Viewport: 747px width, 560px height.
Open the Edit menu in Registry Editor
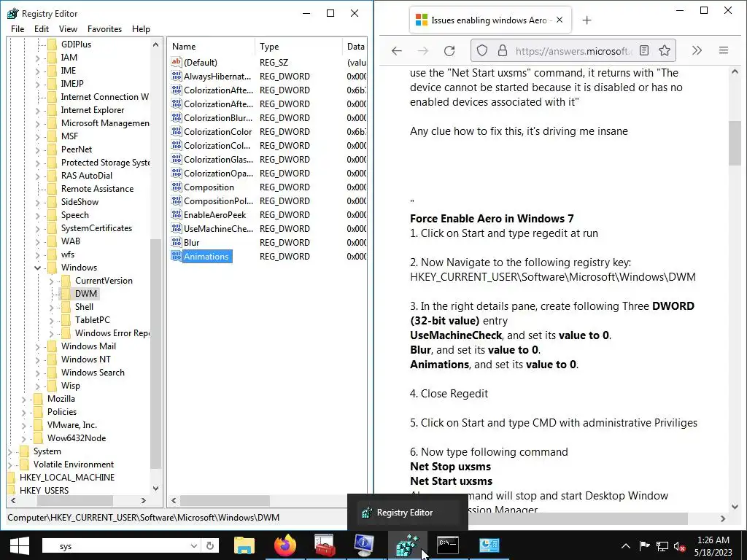(x=42, y=29)
